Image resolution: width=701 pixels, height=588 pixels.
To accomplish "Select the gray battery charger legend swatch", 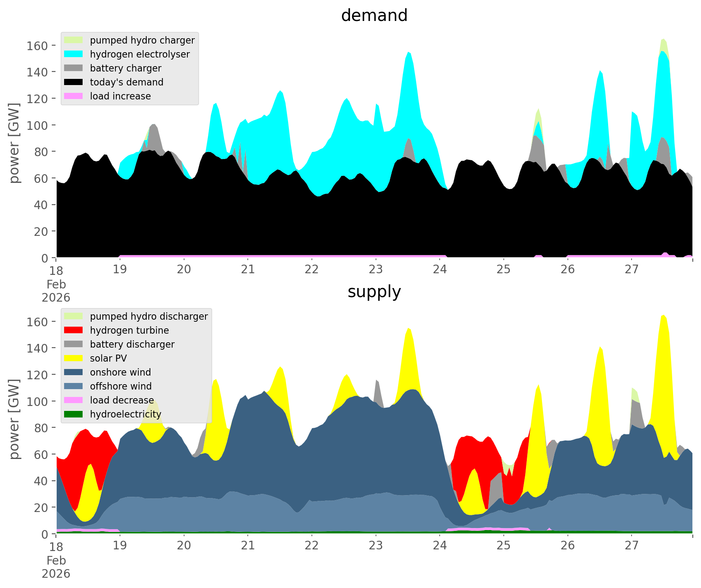I will tap(74, 68).
